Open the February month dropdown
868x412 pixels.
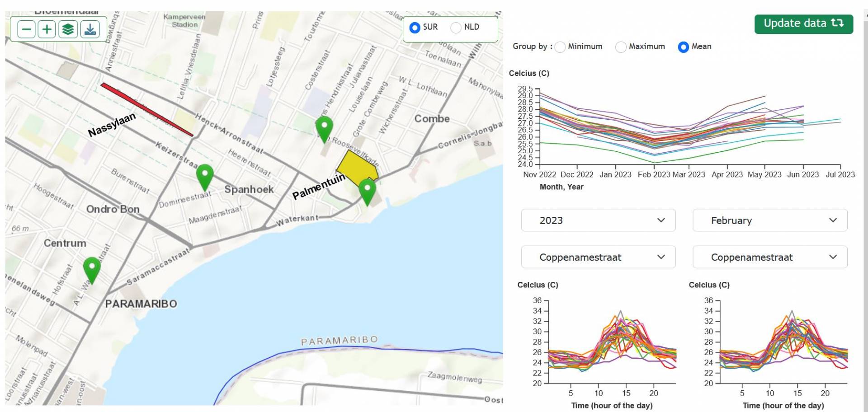770,220
